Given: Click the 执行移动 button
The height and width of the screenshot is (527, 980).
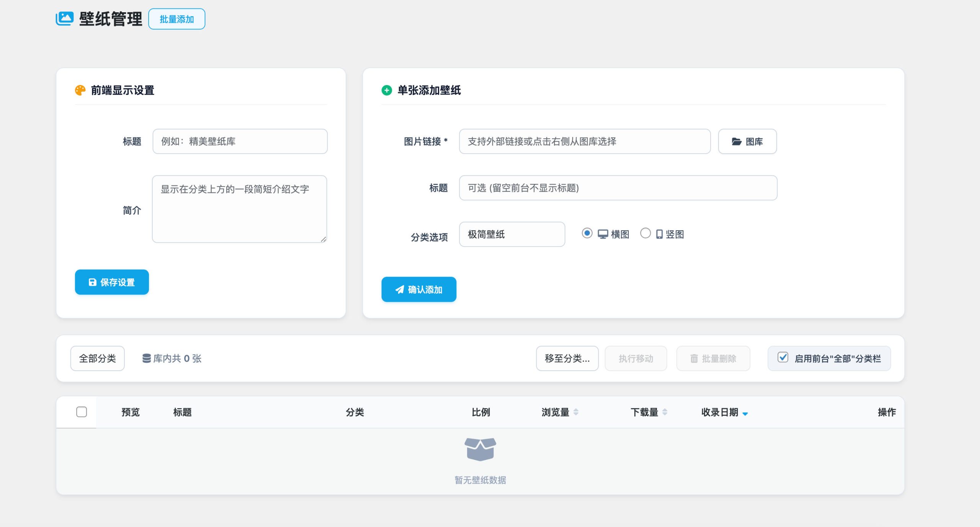Looking at the screenshot, I should [636, 358].
